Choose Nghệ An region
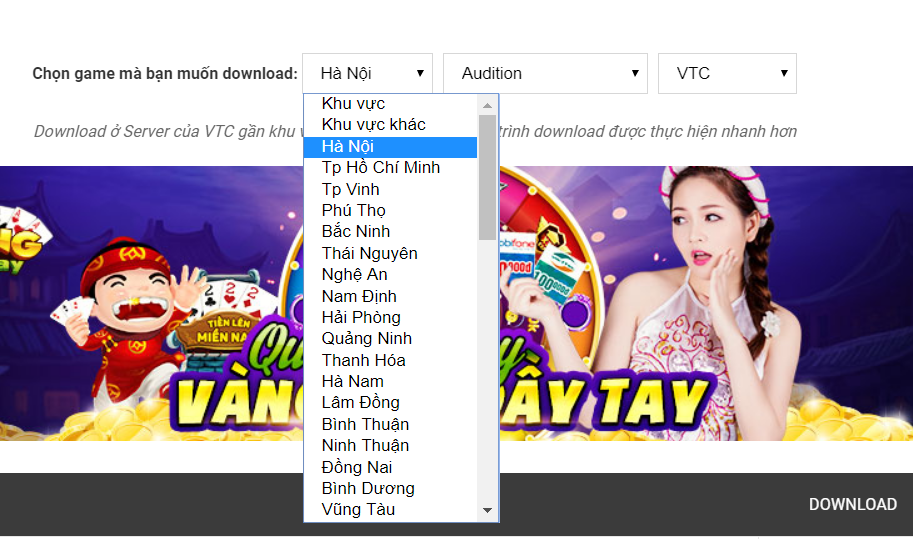Screen dimensions: 913x539 click(390, 274)
